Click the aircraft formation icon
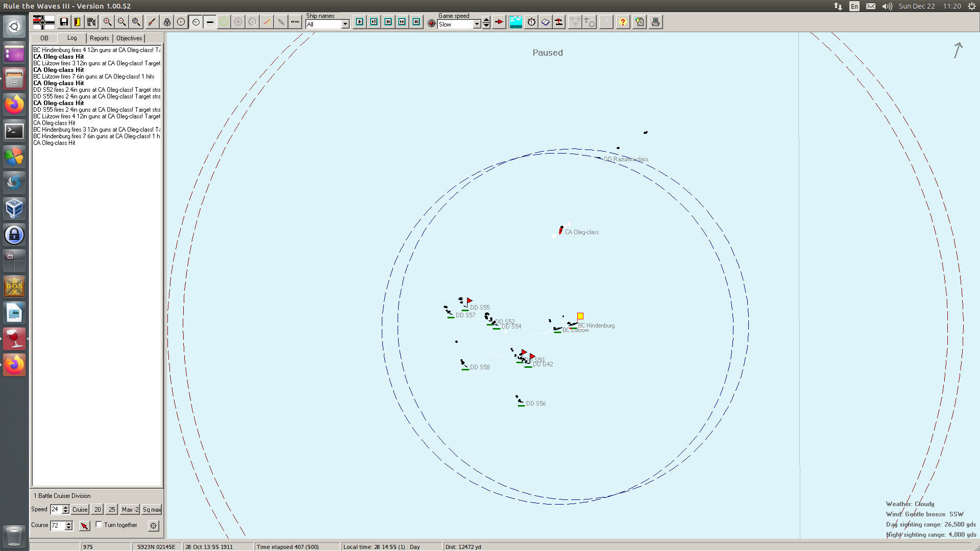 click(x=575, y=22)
